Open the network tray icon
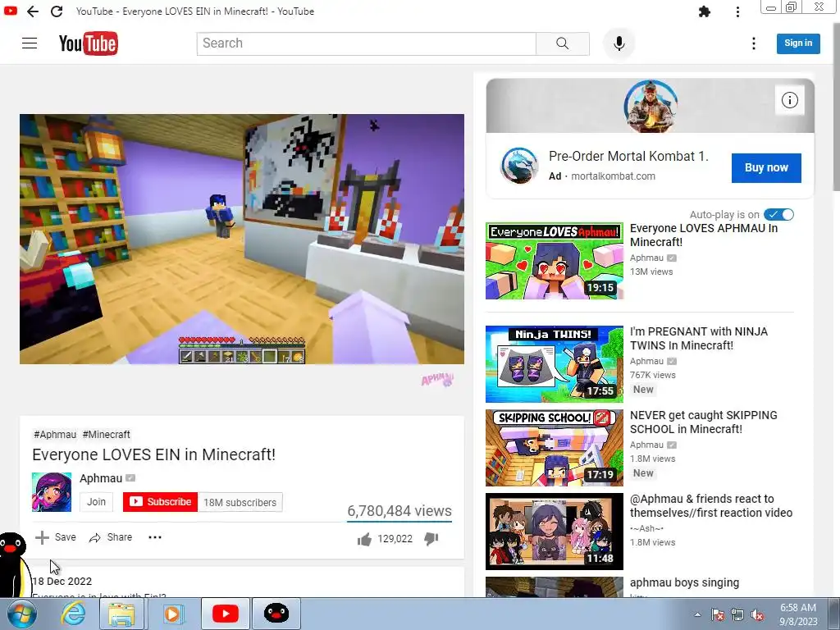This screenshot has height=630, width=840. [x=737, y=615]
